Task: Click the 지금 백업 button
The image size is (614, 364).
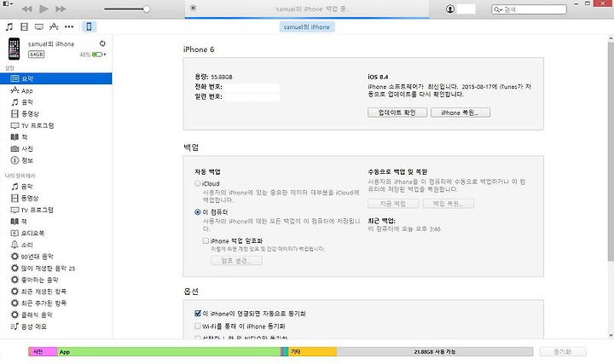Action: [x=393, y=204]
